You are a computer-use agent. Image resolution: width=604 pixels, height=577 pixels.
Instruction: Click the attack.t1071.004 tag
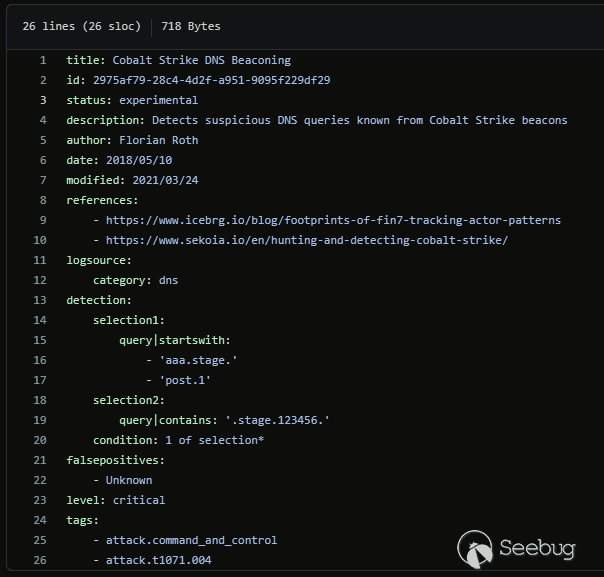pyautogui.click(x=158, y=560)
